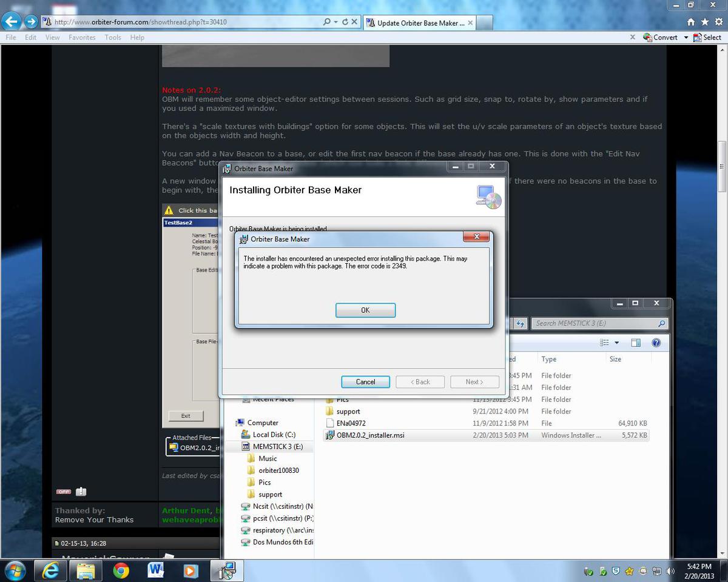The image size is (728, 582).
Task: Click Explorer address refresh arrows icon
Action: click(x=520, y=323)
